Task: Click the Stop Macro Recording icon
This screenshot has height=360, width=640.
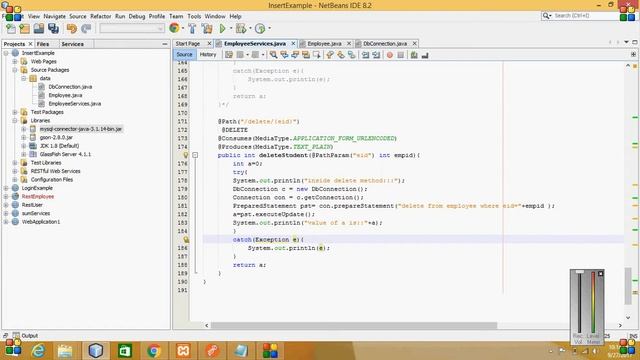Action: click(401, 55)
